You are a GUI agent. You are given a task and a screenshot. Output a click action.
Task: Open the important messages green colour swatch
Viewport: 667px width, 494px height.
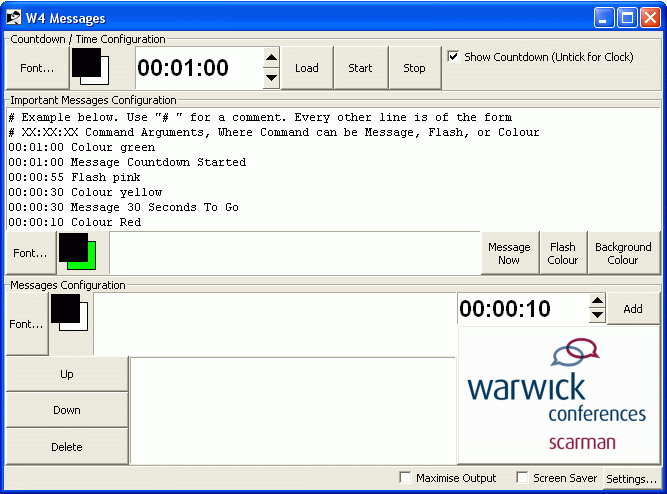(x=76, y=252)
